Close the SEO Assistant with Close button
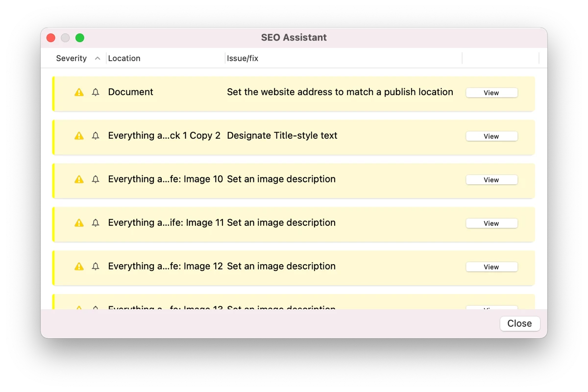Viewport: 588px width, 392px height. (519, 323)
